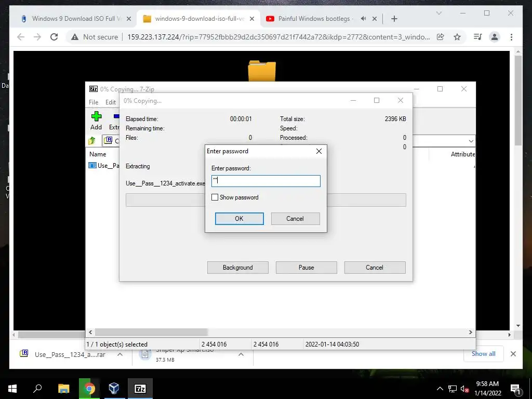The image size is (532, 399).
Task: Click the scroll right arrow in 7-Zip
Action: (x=471, y=332)
